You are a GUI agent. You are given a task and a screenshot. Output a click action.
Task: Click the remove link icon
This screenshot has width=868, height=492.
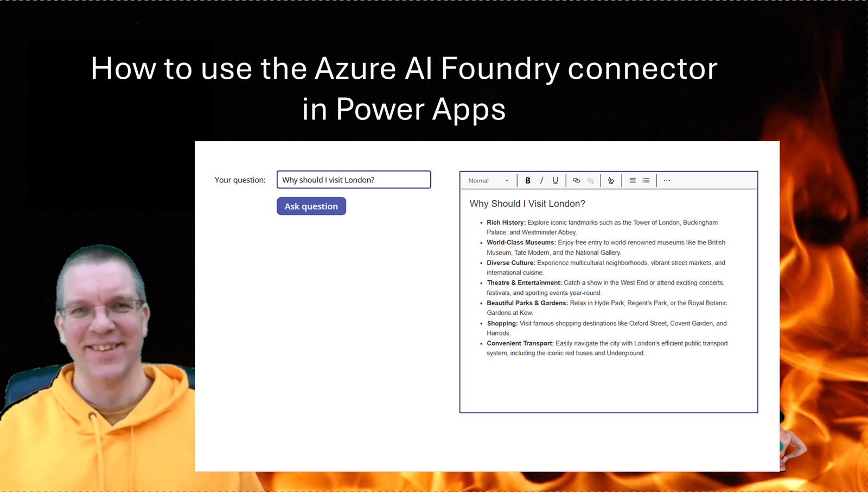click(x=590, y=180)
